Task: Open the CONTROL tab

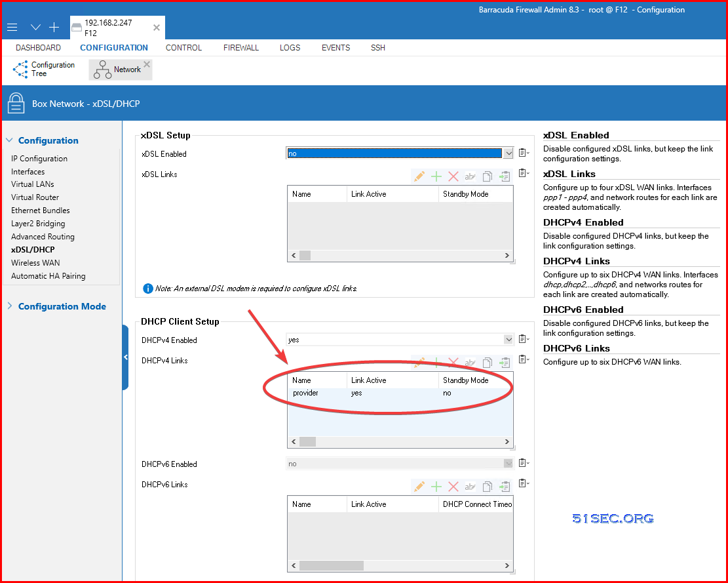Action: pos(183,47)
